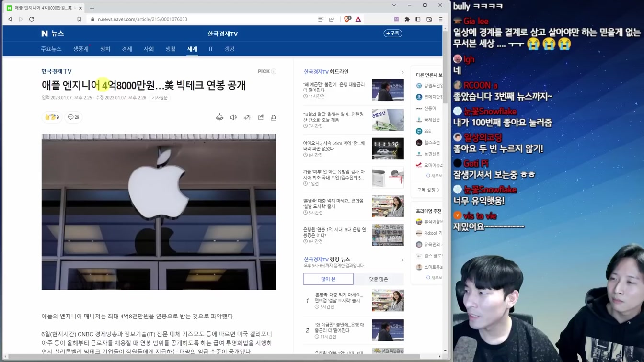Select the 세계 menu tab
644x362 pixels.
[192, 49]
